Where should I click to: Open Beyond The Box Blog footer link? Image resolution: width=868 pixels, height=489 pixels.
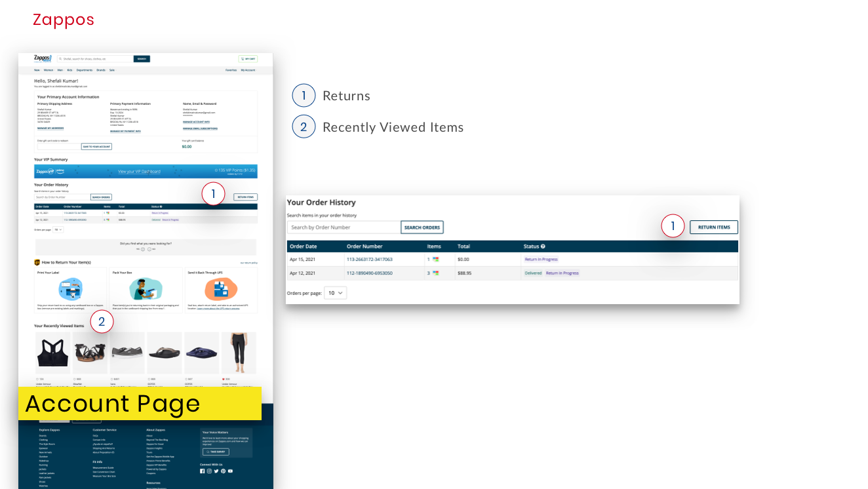[x=157, y=440]
